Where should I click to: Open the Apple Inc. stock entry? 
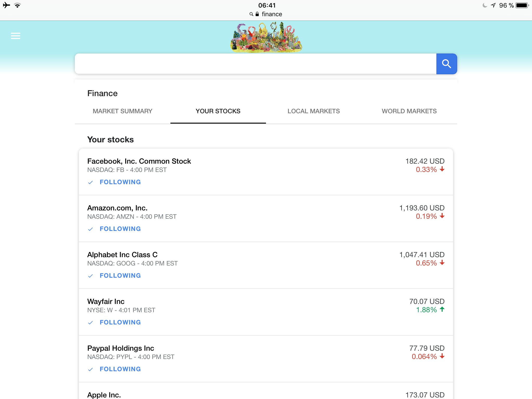(104, 395)
